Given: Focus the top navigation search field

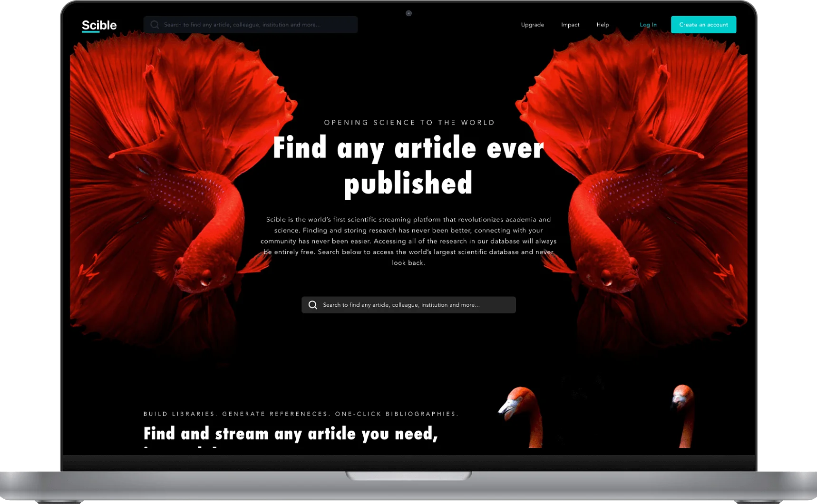Looking at the screenshot, I should [251, 25].
